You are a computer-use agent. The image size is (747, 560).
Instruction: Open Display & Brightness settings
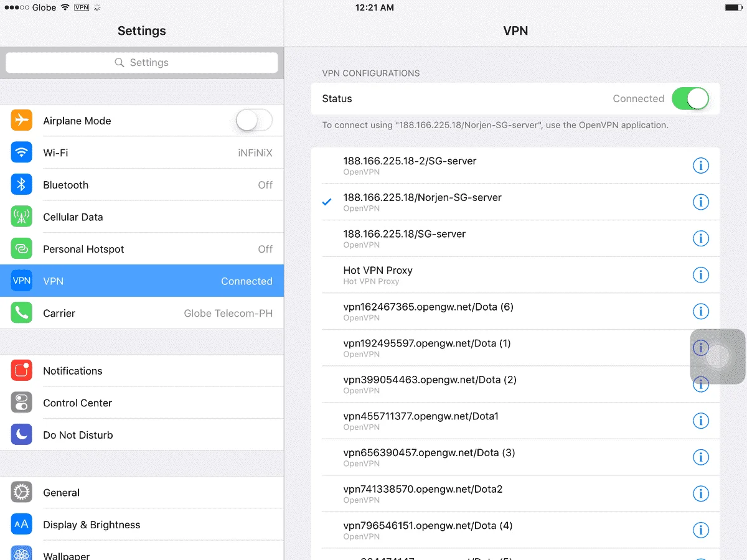(x=142, y=525)
